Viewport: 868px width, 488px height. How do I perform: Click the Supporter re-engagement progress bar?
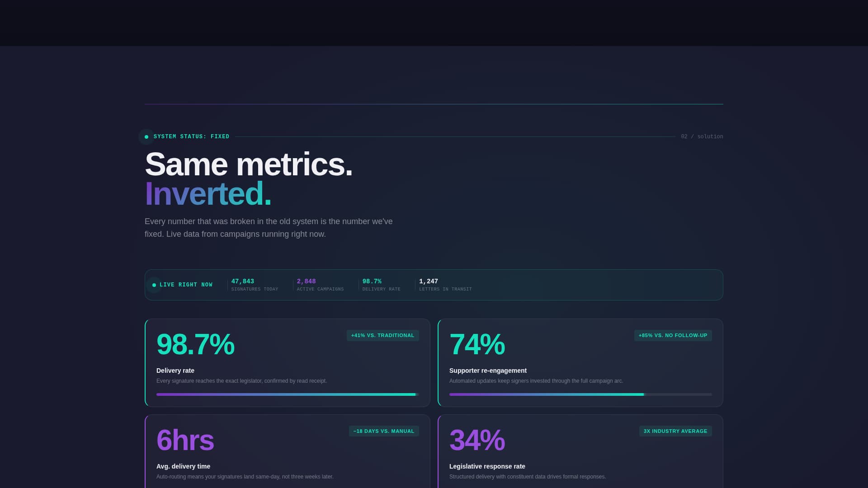point(580,394)
